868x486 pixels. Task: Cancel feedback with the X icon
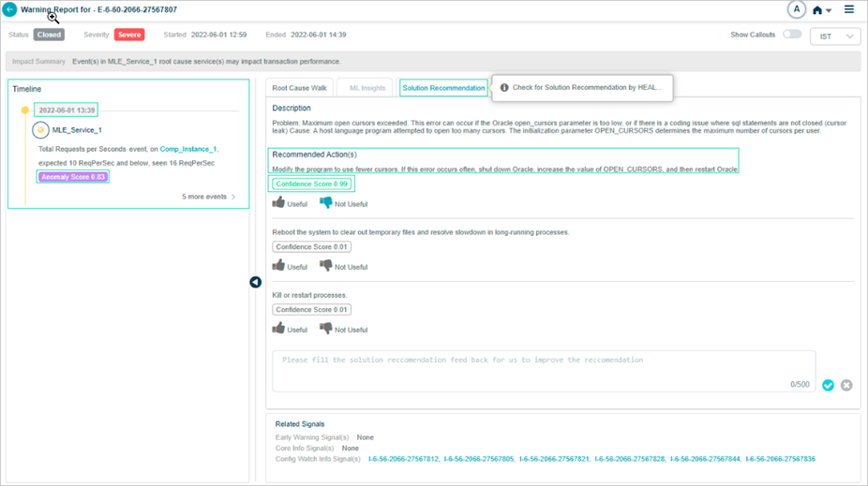pyautogui.click(x=846, y=385)
